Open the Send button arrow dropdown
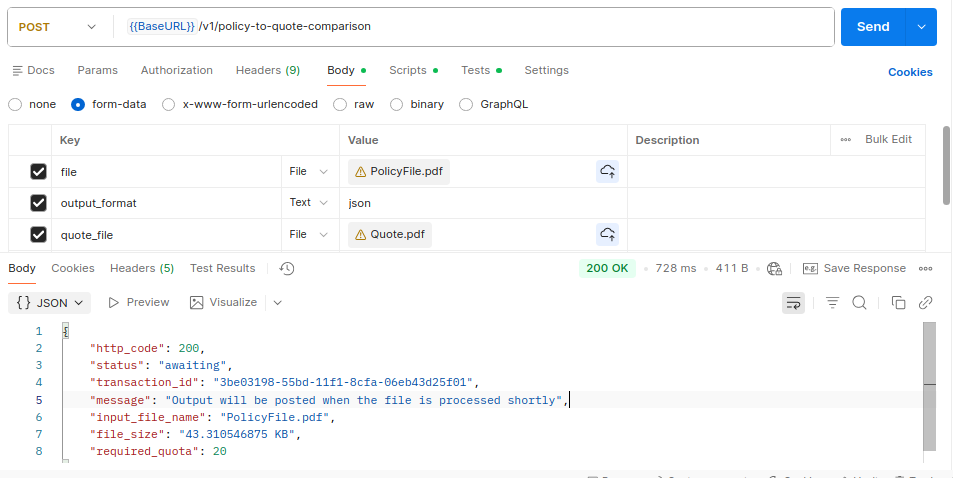This screenshot has height=478, width=957. (x=922, y=27)
